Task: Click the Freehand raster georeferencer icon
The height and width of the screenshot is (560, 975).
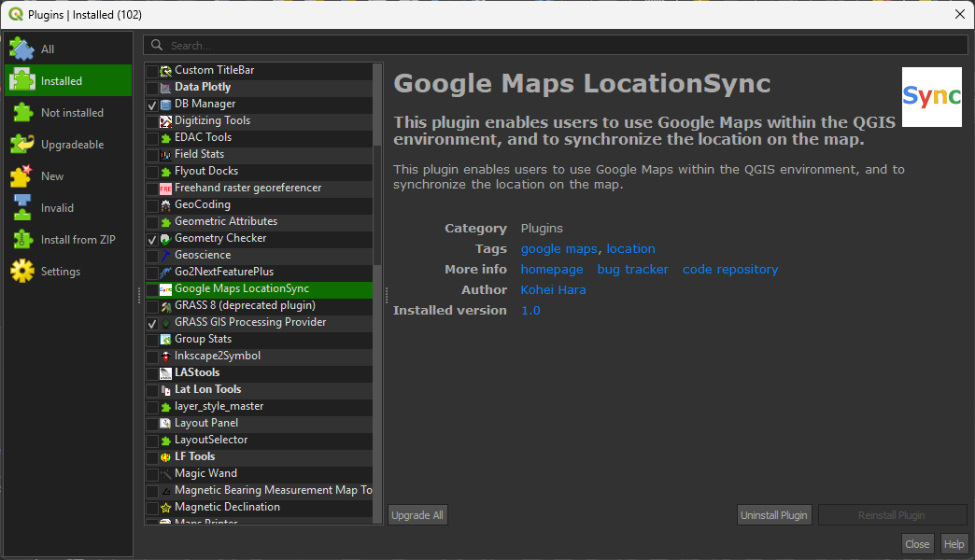Action: pos(165,189)
